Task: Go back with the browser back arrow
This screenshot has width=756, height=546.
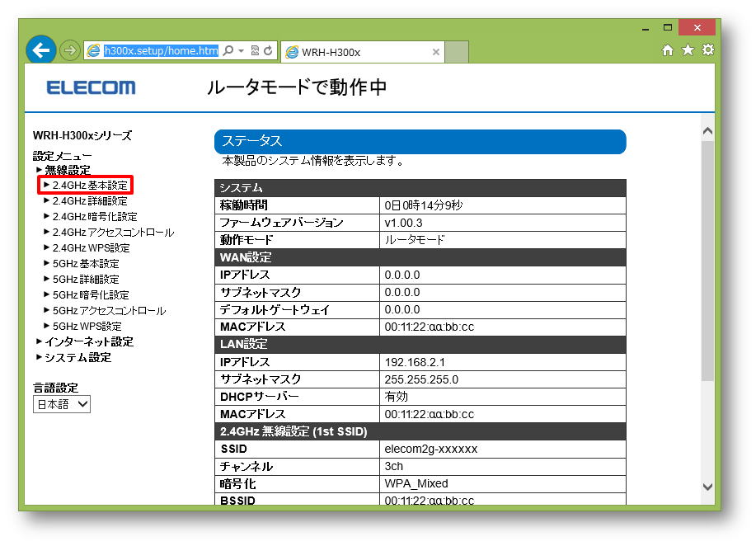Action: pyautogui.click(x=40, y=49)
